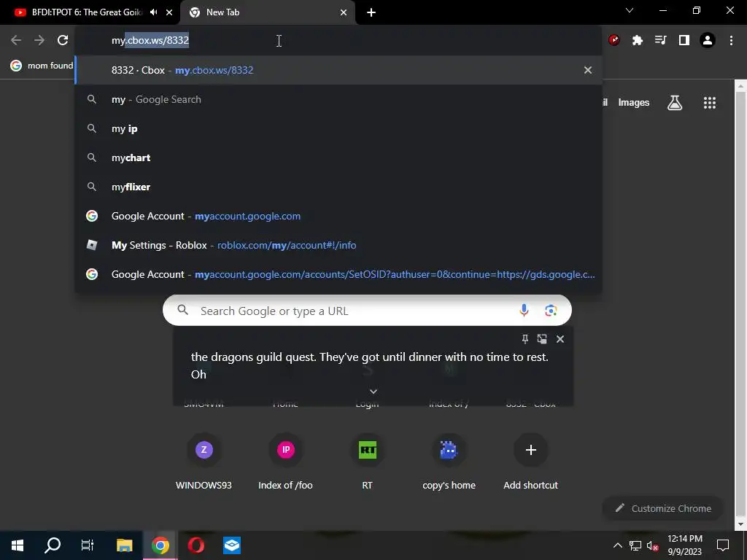Open the WINDOWS93 shortcut

[204, 462]
